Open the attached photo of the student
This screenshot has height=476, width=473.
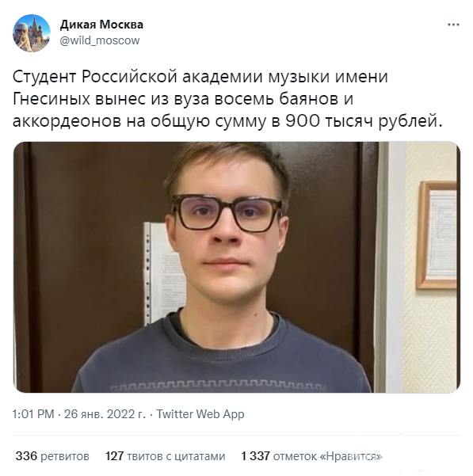point(236,267)
